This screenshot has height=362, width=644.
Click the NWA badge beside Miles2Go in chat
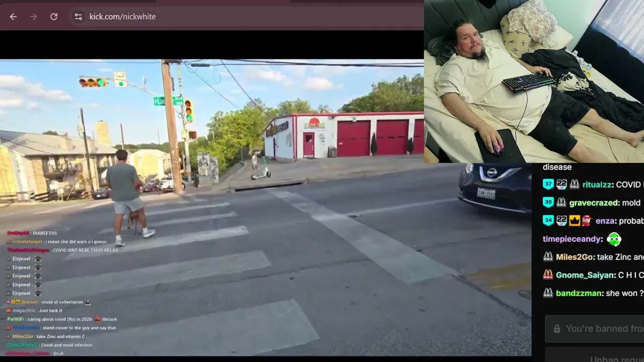(548, 257)
